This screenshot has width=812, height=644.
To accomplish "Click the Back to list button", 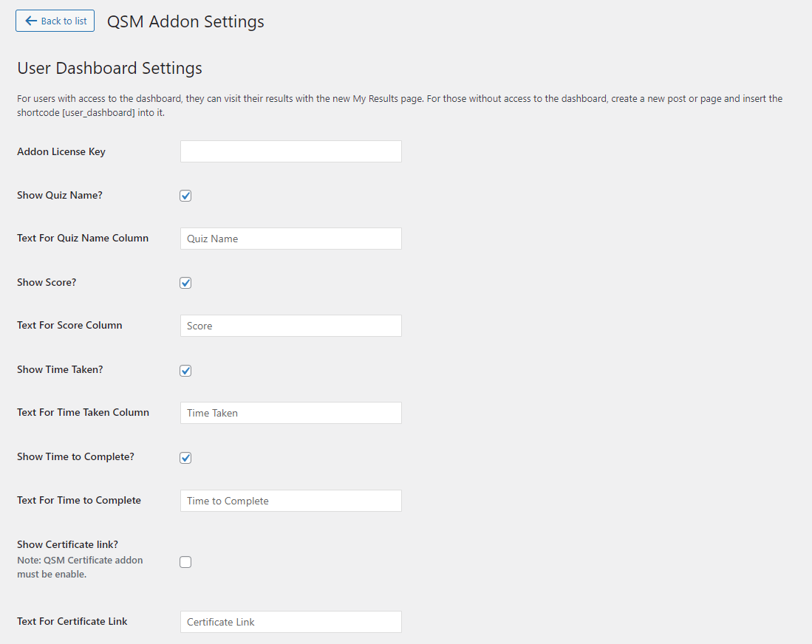I will tap(55, 21).
